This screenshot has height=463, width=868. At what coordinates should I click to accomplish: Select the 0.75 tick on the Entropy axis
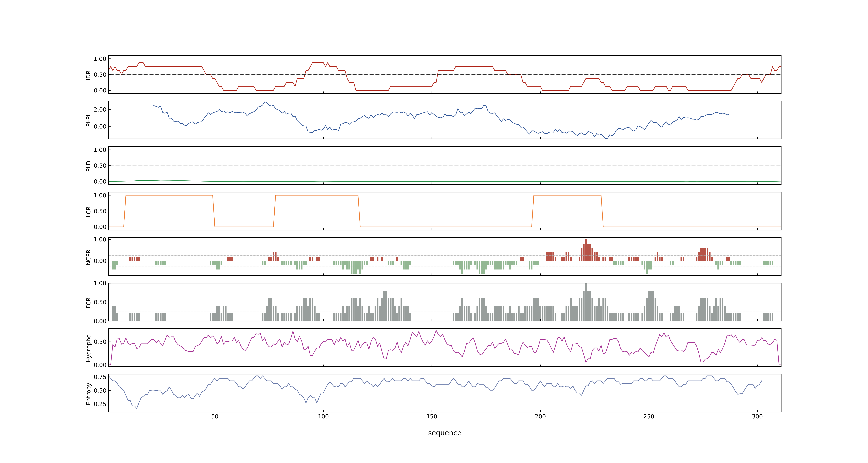pyautogui.click(x=100, y=377)
